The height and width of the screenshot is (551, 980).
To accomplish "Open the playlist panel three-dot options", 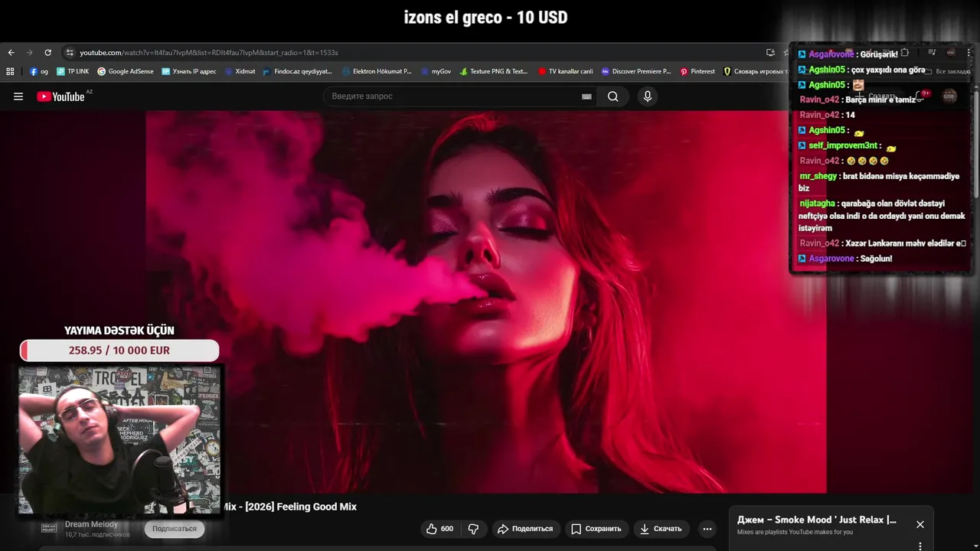I will 920,546.
